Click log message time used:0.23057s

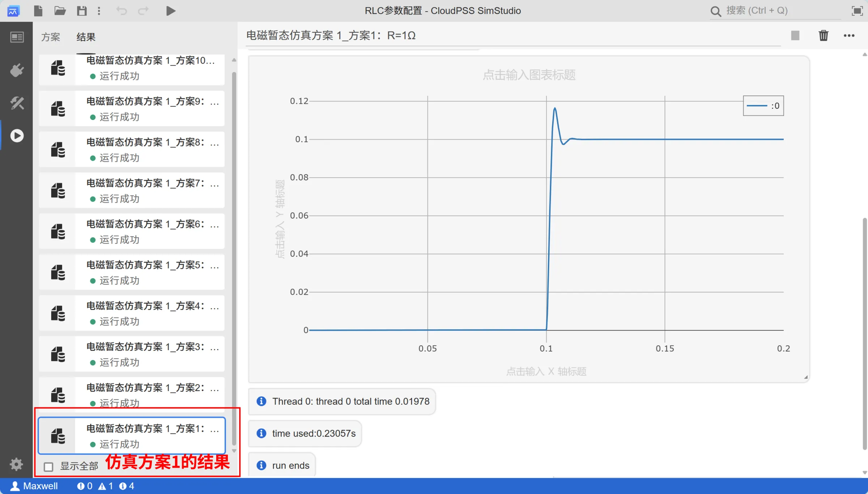[305, 433]
